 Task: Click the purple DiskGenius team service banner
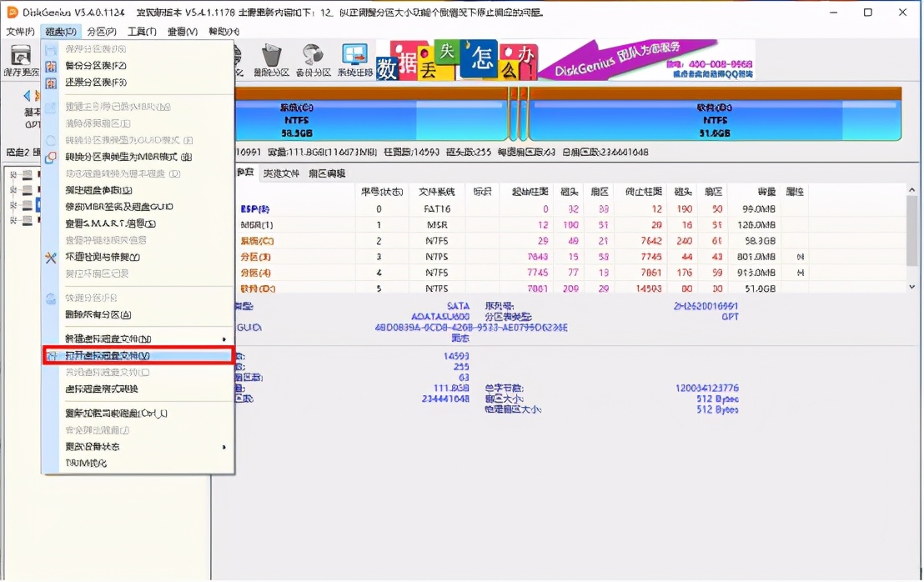click(x=646, y=59)
